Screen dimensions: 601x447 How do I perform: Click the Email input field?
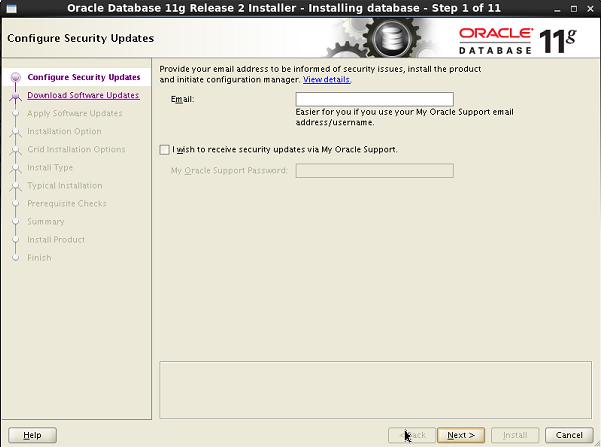pyautogui.click(x=374, y=99)
